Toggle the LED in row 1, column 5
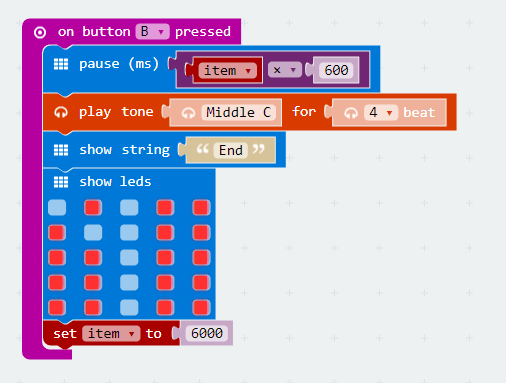Screen dimensions: 506x383 [x=201, y=207]
